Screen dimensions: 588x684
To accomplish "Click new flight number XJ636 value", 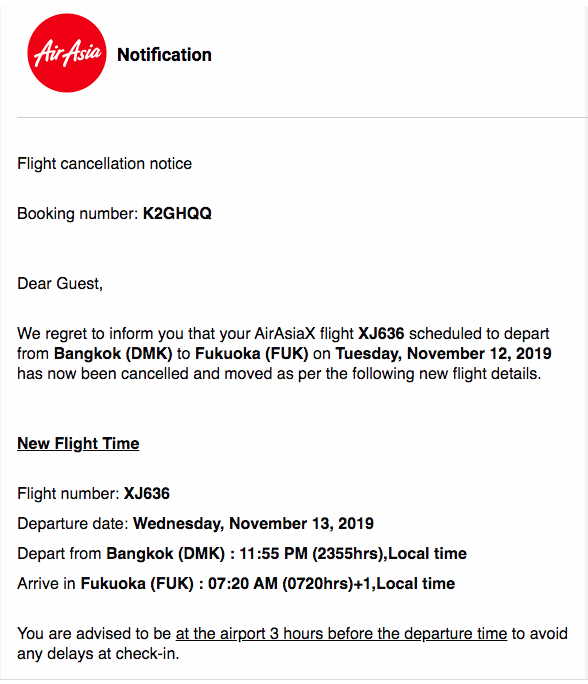I will pyautogui.click(x=147, y=493).
